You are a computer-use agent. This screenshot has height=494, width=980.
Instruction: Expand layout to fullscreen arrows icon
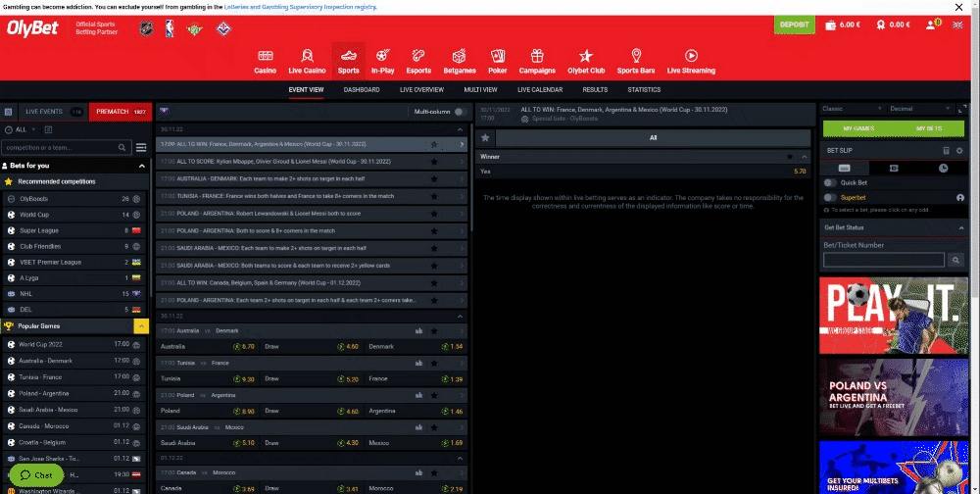[x=962, y=109]
